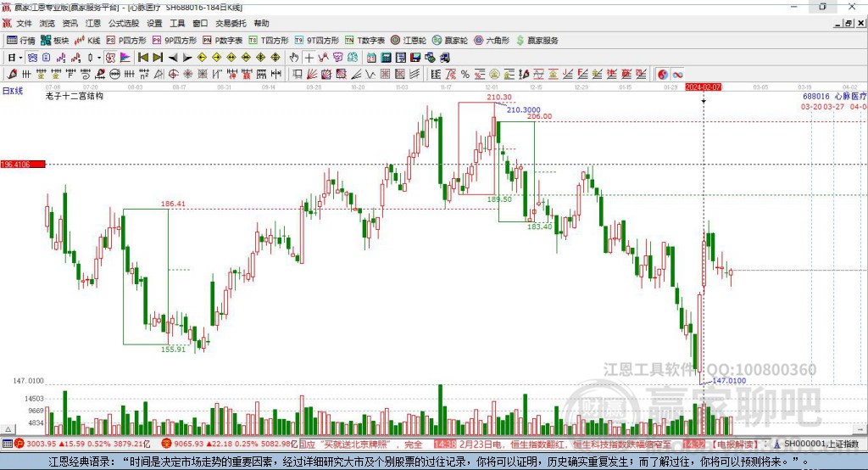Open the 行情 quotes view
Image resolution: width=868 pixels, height=470 pixels.
[x=21, y=41]
